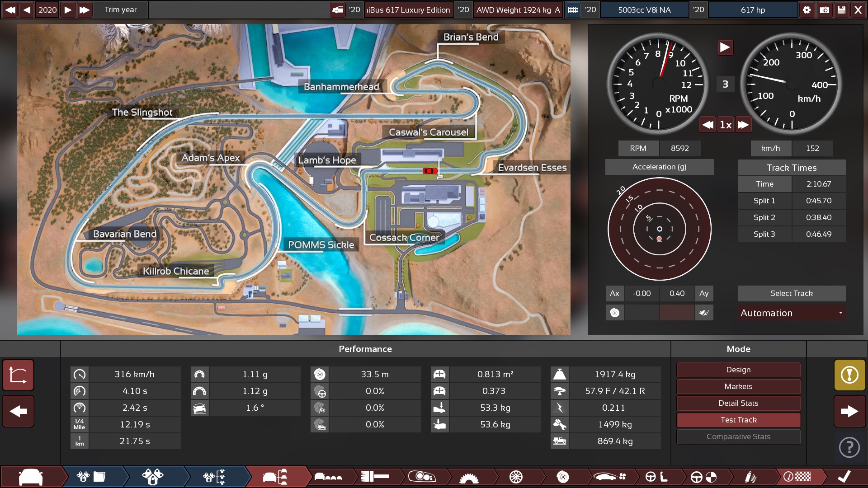The image size is (868, 488).
Task: Click the POMMS Sickle corner label
Action: click(321, 245)
